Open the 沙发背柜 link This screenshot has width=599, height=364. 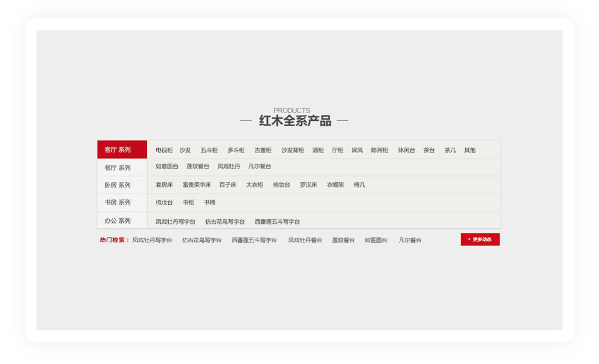point(293,150)
